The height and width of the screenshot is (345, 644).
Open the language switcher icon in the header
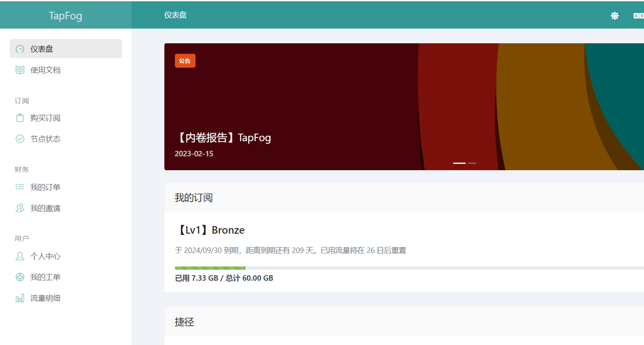(x=638, y=16)
